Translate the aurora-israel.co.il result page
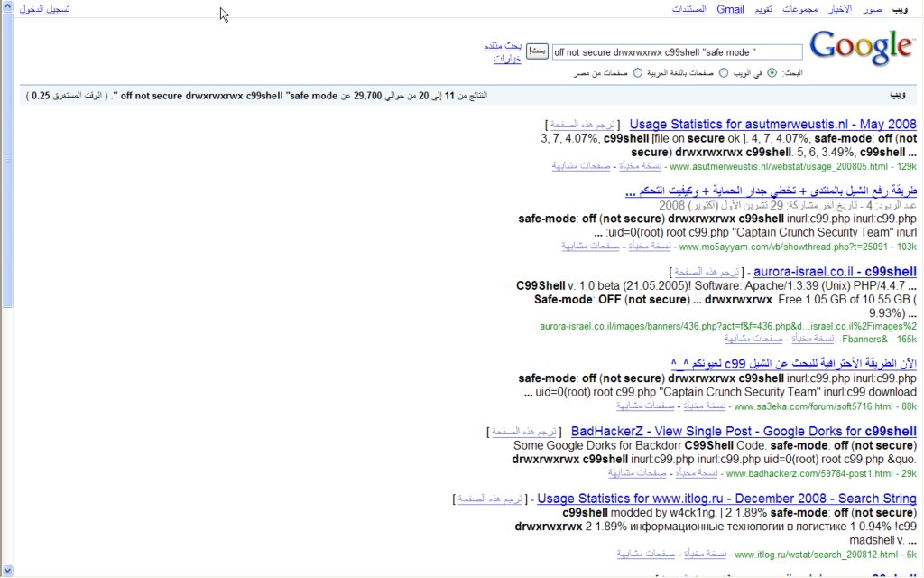The image size is (924, 578). tap(707, 272)
